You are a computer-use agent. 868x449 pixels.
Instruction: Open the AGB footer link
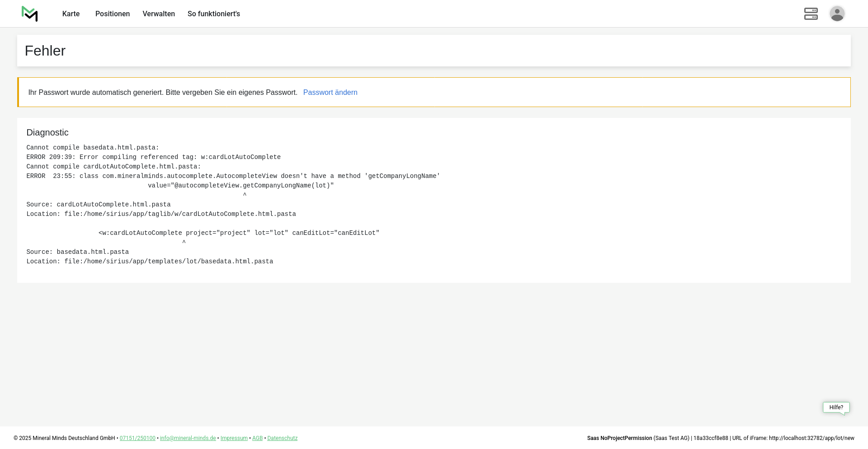point(257,438)
